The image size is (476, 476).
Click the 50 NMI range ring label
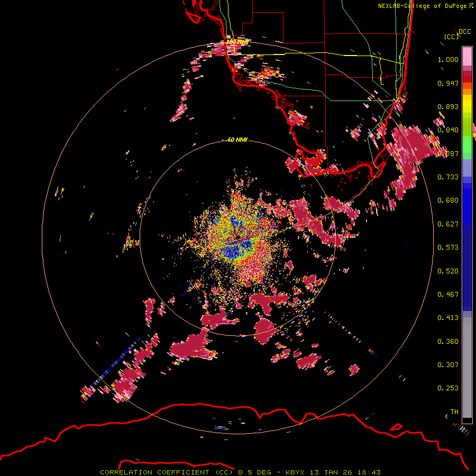(237, 140)
